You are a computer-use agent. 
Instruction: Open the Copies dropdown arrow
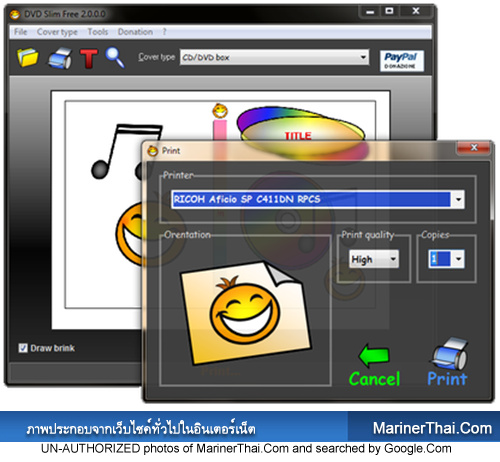coord(458,259)
